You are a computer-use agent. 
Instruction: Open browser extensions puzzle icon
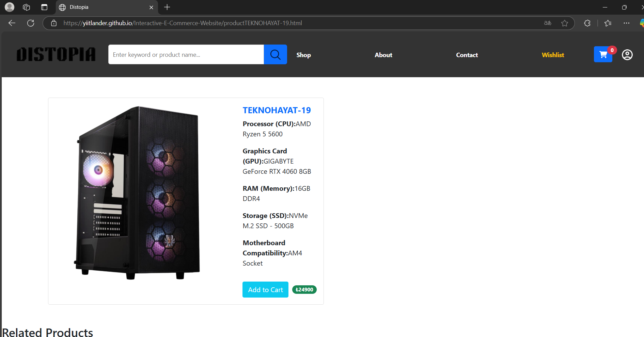point(587,23)
